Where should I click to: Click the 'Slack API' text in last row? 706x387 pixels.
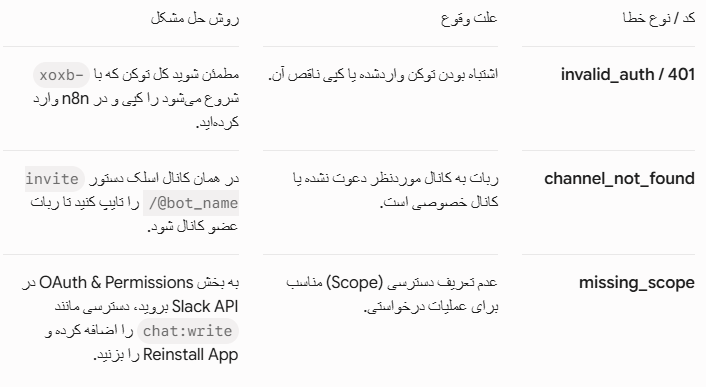click(x=205, y=306)
